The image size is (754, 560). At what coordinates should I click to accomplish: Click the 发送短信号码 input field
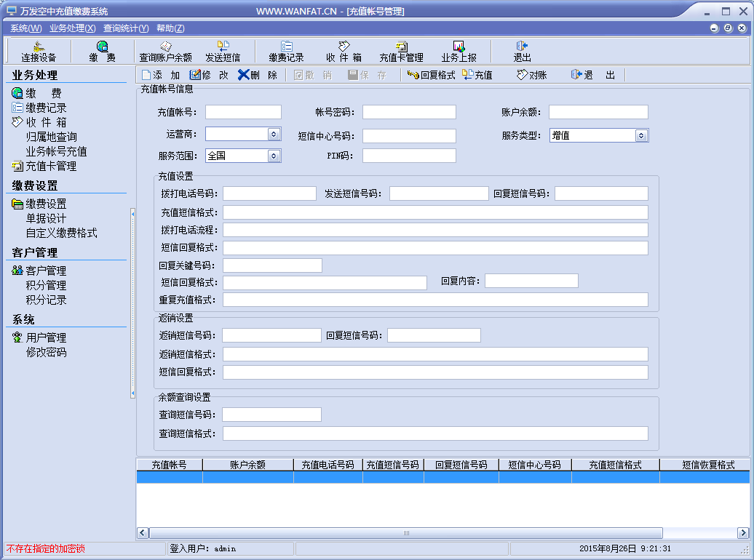[x=439, y=193]
